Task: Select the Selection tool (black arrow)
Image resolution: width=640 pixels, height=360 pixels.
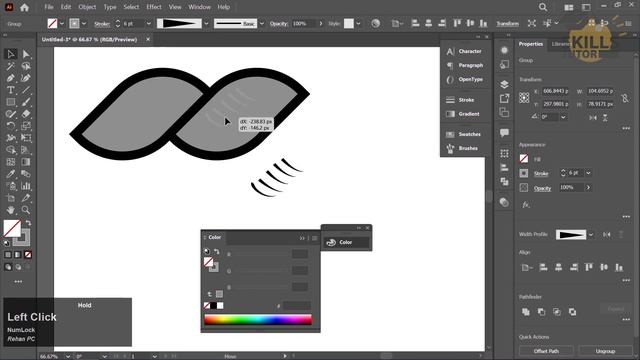Action: point(11,54)
